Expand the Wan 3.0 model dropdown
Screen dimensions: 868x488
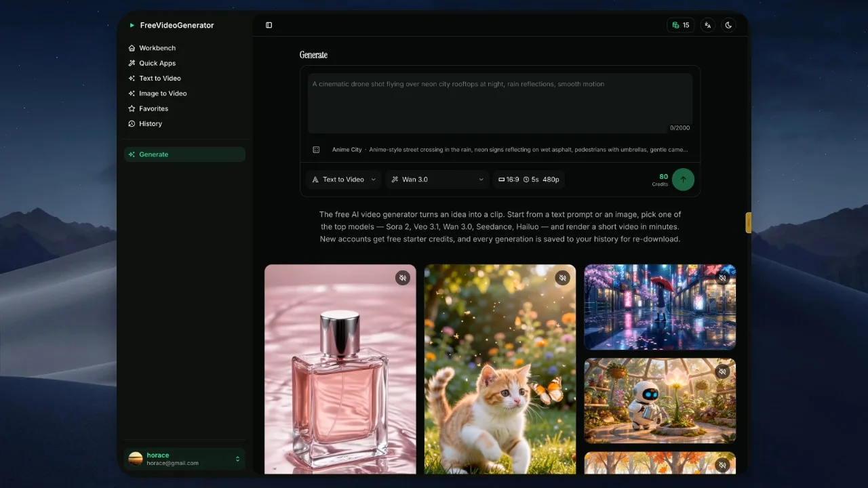coord(437,180)
